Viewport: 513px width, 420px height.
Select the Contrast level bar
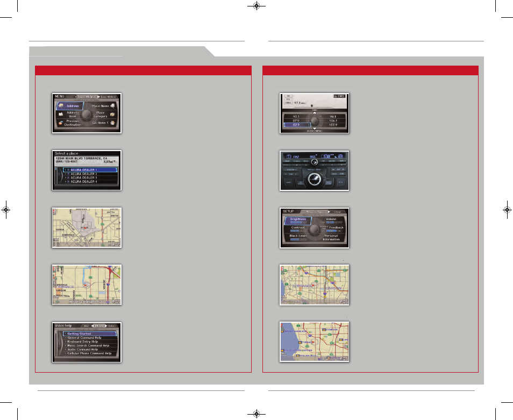(298, 231)
